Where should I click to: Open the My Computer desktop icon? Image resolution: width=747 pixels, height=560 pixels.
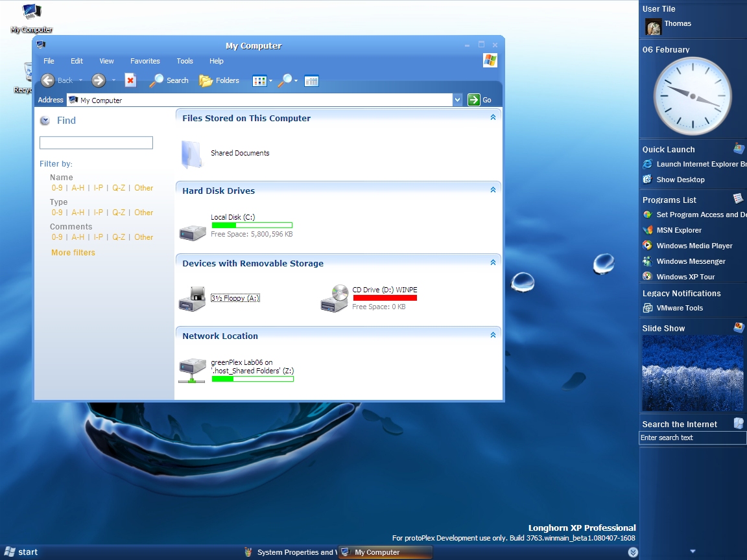tap(31, 18)
